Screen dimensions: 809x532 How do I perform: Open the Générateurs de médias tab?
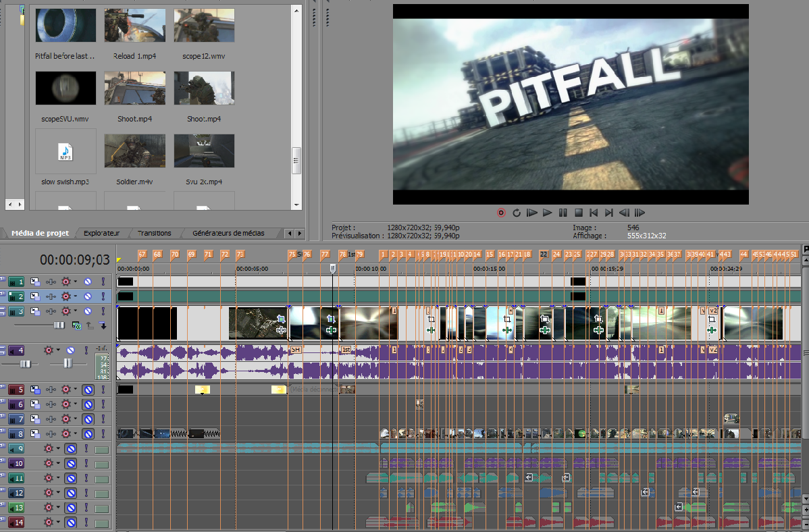(x=228, y=233)
